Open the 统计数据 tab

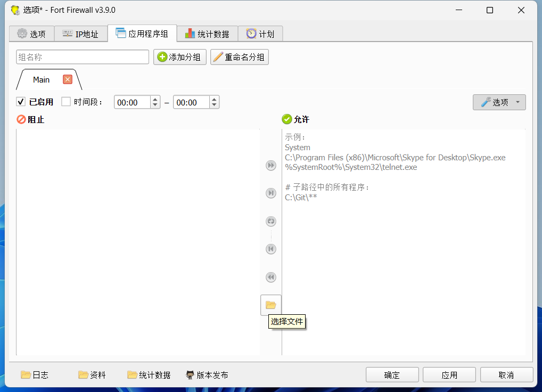click(208, 34)
